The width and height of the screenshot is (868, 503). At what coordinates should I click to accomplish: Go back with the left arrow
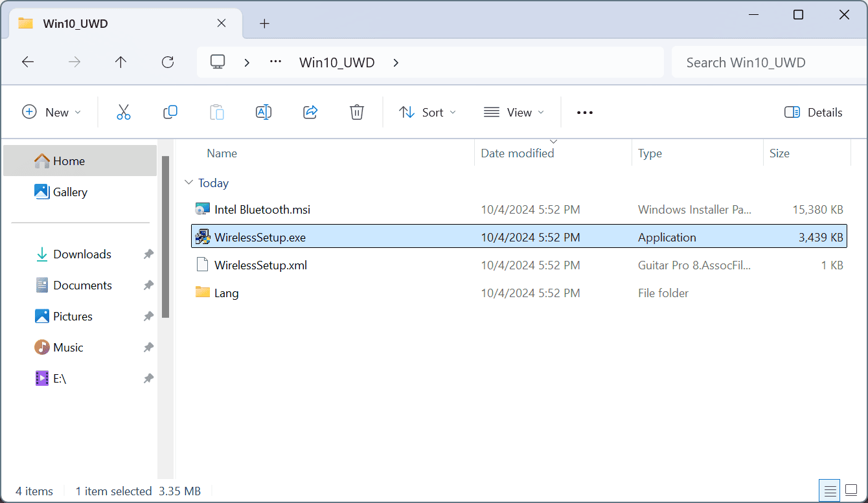tap(28, 62)
